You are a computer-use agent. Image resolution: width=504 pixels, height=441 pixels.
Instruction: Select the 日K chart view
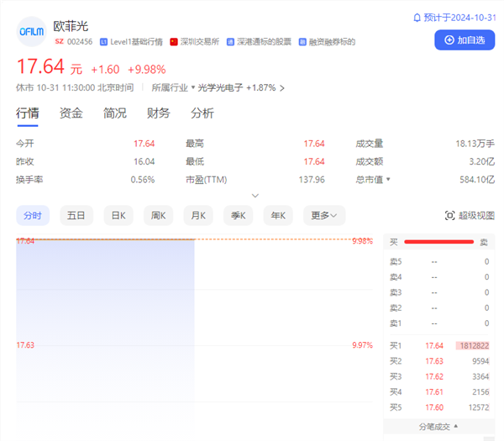click(x=118, y=215)
